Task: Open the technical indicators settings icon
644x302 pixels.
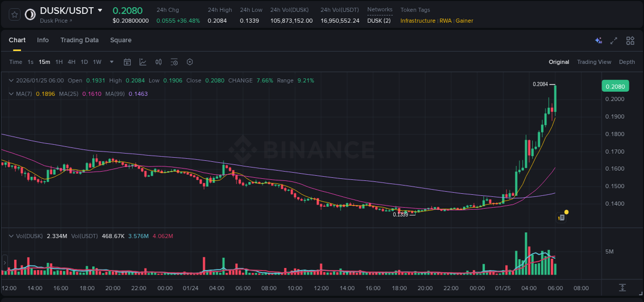Action: click(x=174, y=62)
